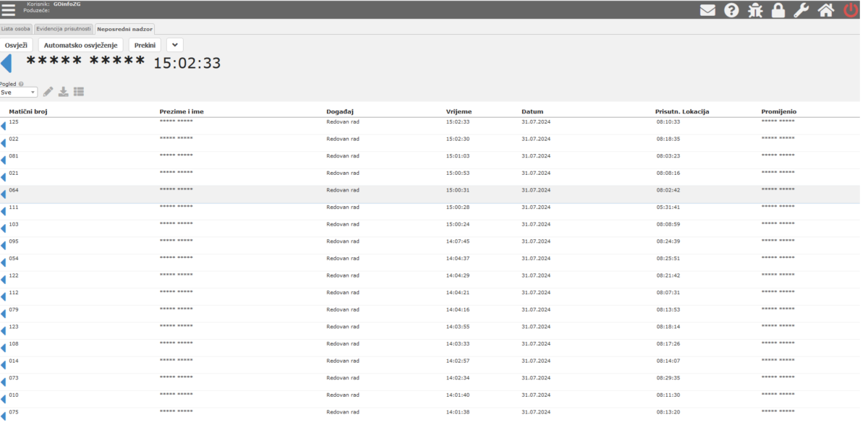Click the pencil edit view icon
Viewport: 868px width, 425px height.
click(x=48, y=92)
